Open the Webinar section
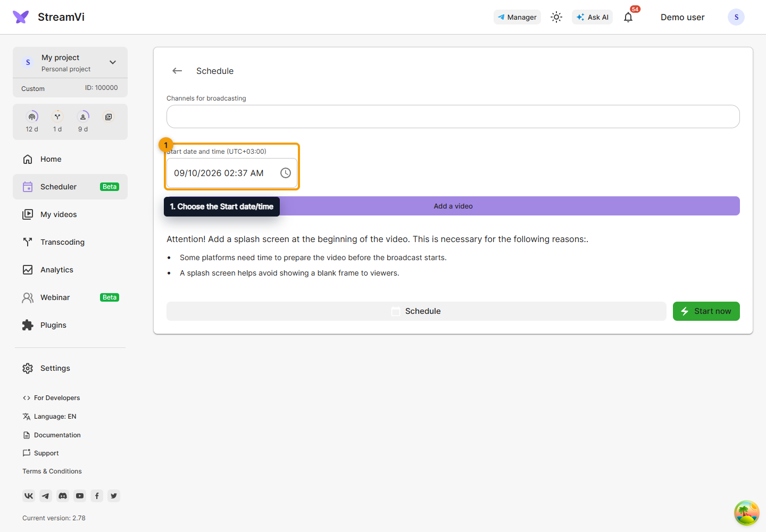Image resolution: width=766 pixels, height=532 pixels. (70, 297)
